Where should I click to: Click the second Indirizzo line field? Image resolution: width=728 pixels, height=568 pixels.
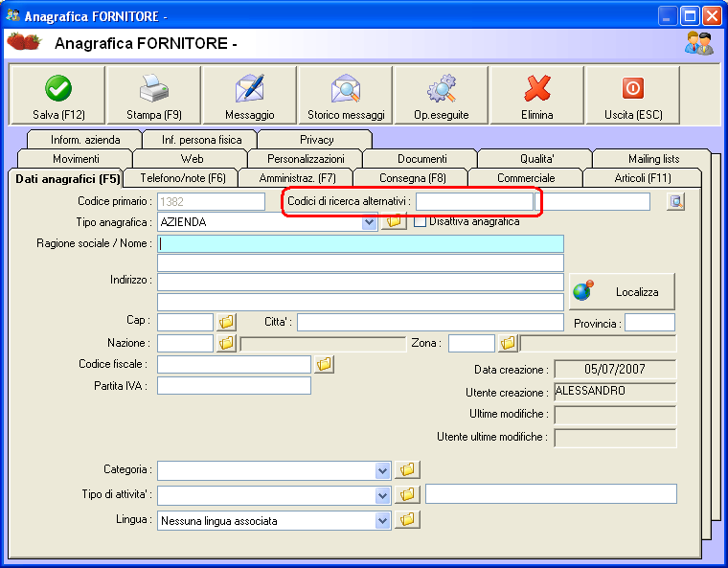[x=361, y=302]
